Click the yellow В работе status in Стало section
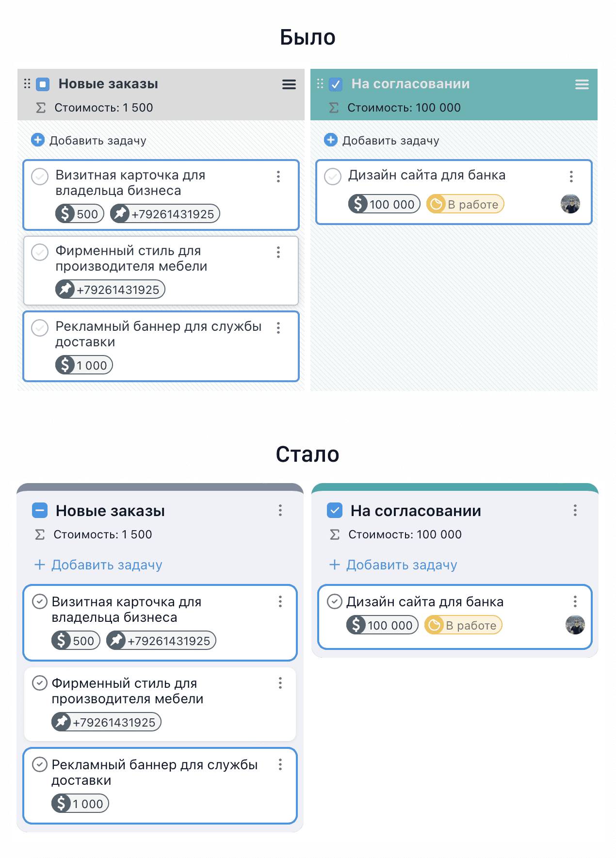Screen dimensions: 616x858 463,625
